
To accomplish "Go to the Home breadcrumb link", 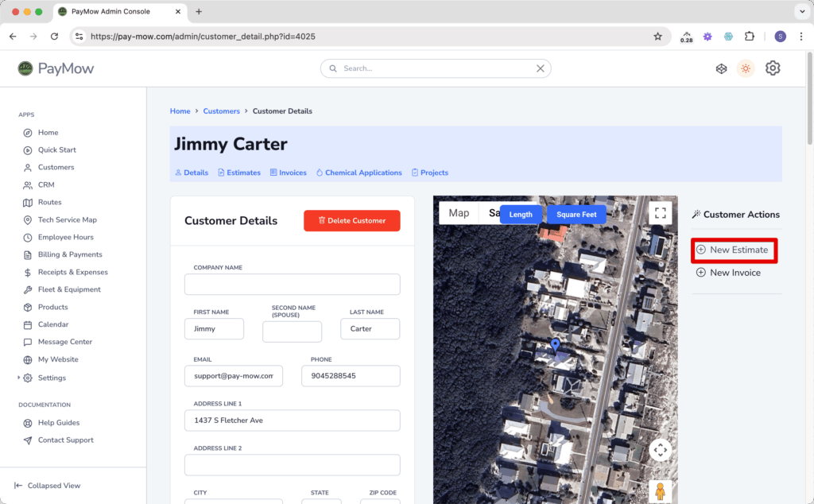I will pos(180,111).
